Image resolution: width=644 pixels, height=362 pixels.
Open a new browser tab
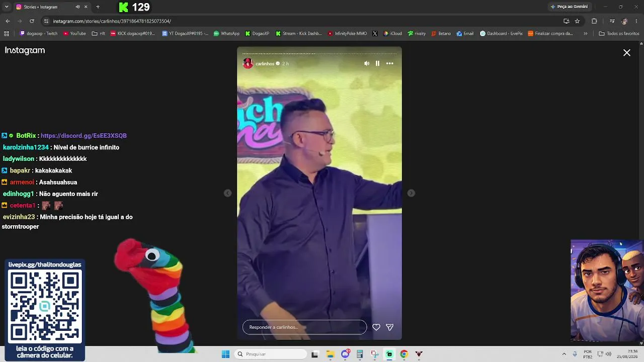click(98, 7)
